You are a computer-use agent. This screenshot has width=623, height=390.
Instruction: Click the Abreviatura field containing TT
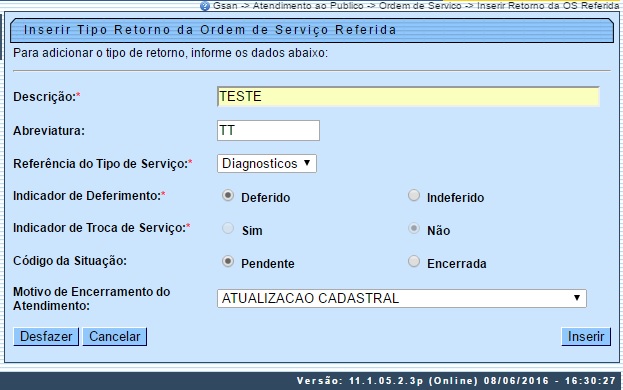click(x=268, y=130)
